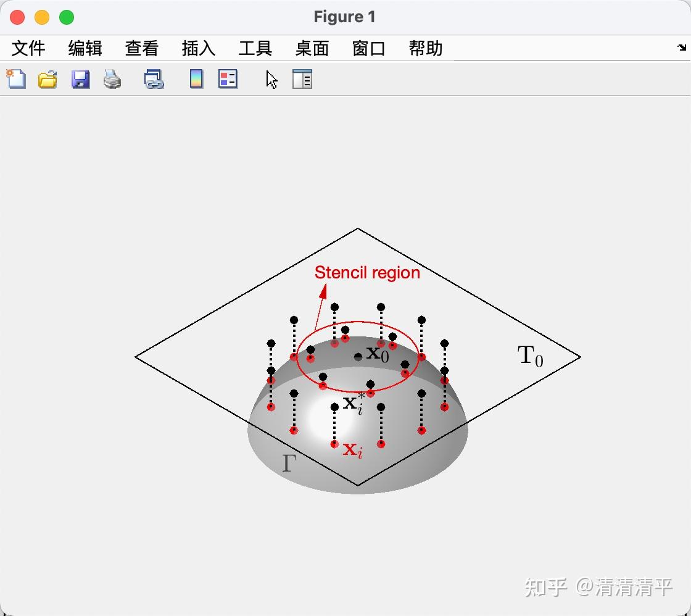This screenshot has height=616, width=691.
Task: Open the 插入 menu
Action: (198, 48)
